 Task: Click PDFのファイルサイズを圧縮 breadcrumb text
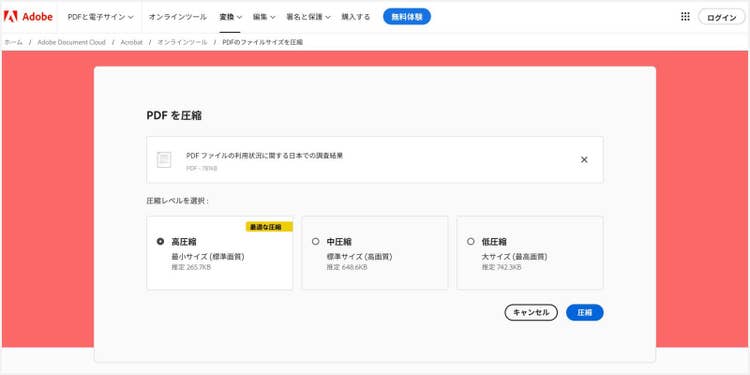point(263,42)
